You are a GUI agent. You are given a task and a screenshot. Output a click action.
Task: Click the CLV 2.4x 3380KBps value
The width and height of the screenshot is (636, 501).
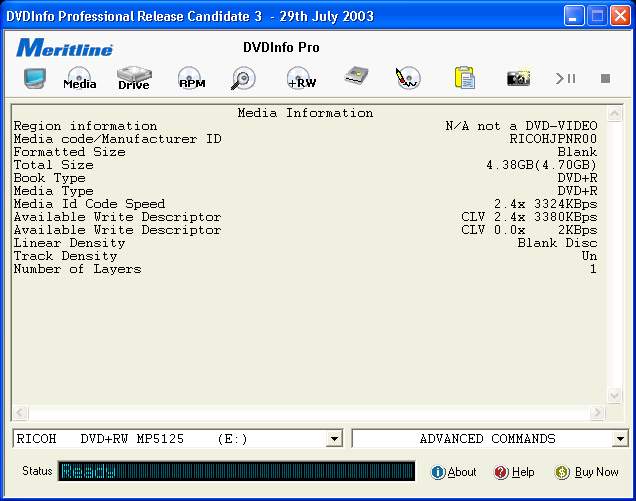529,217
